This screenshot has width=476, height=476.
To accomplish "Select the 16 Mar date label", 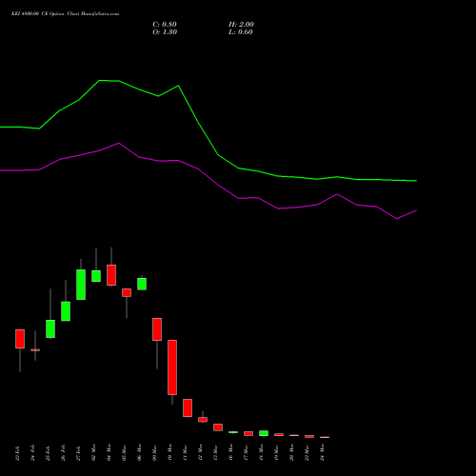I will tap(231, 452).
